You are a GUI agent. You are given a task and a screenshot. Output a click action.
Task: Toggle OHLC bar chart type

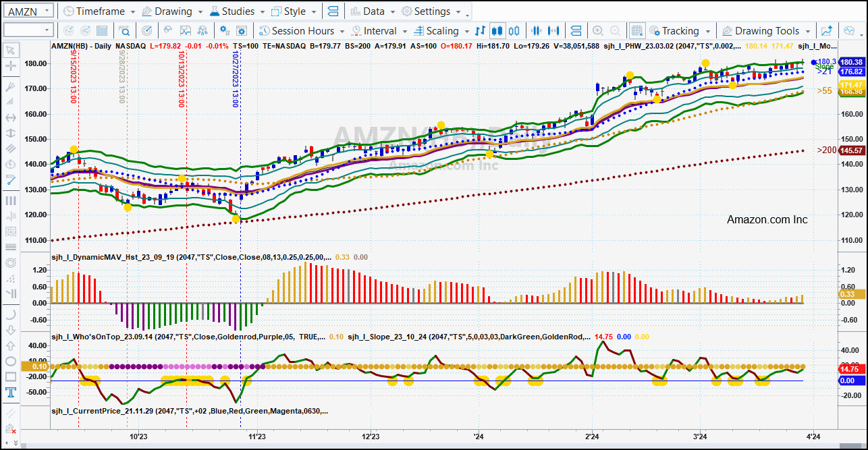[x=481, y=30]
